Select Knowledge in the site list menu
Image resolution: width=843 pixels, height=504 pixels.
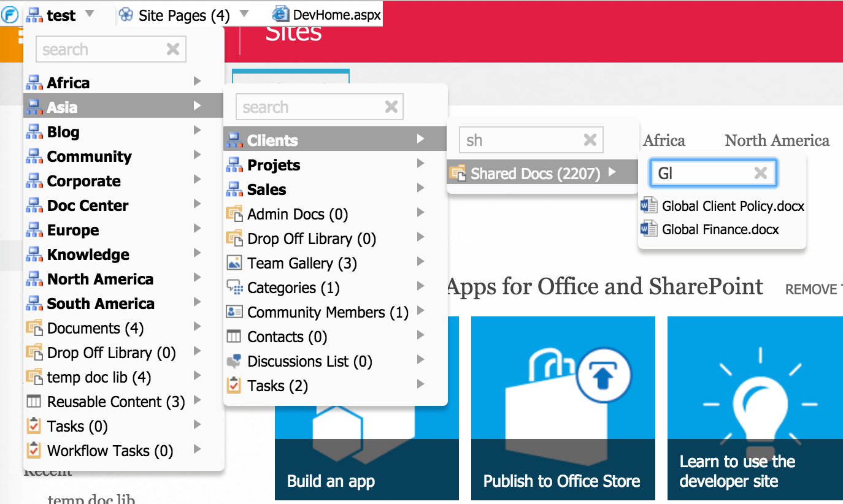pos(88,254)
